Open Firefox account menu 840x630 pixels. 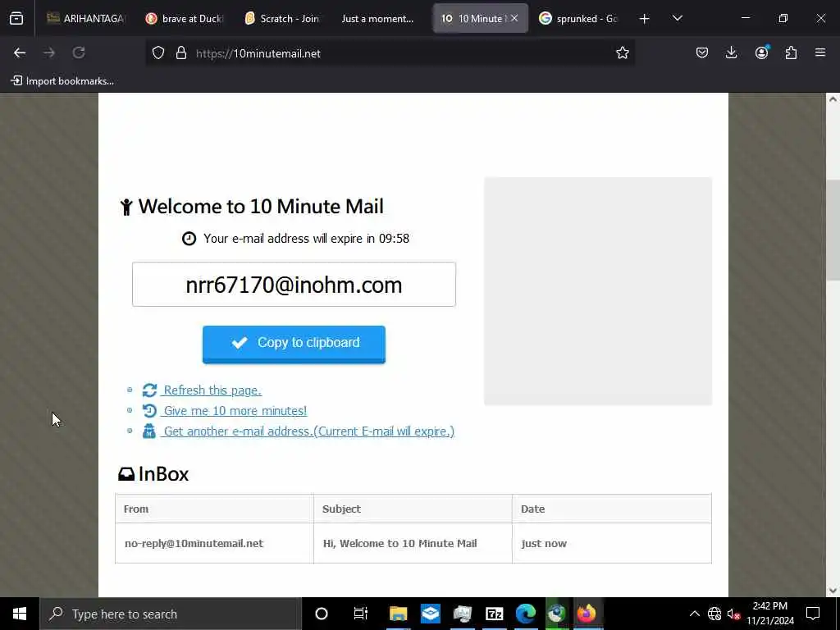[x=761, y=52]
